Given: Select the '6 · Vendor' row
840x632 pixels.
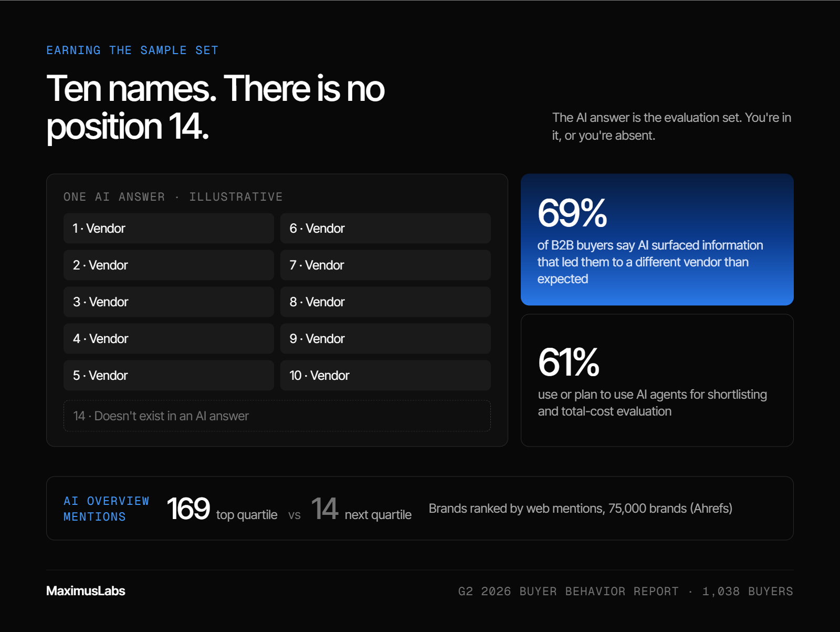Looking at the screenshot, I should (385, 228).
